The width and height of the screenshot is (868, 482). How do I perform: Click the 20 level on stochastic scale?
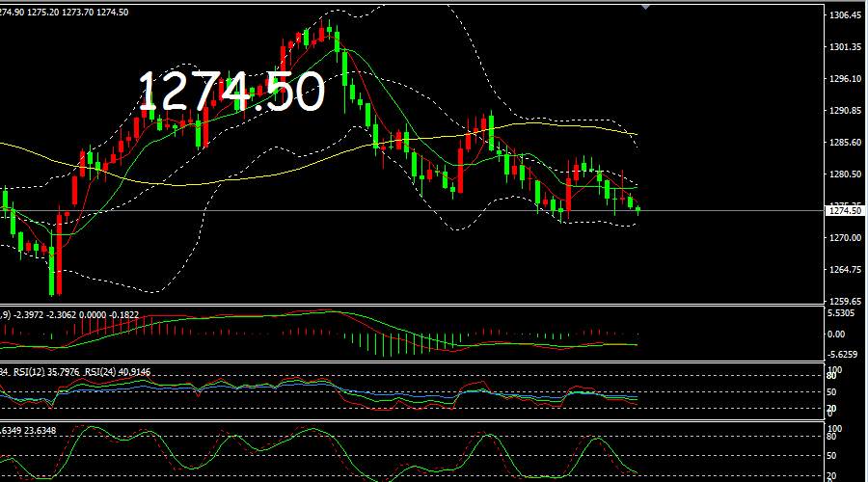coord(831,476)
